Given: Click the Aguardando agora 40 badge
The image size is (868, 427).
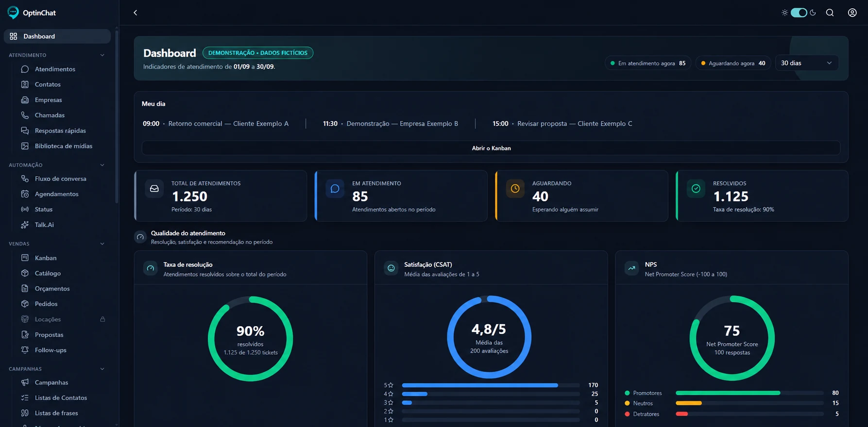Looking at the screenshot, I should click(x=733, y=63).
